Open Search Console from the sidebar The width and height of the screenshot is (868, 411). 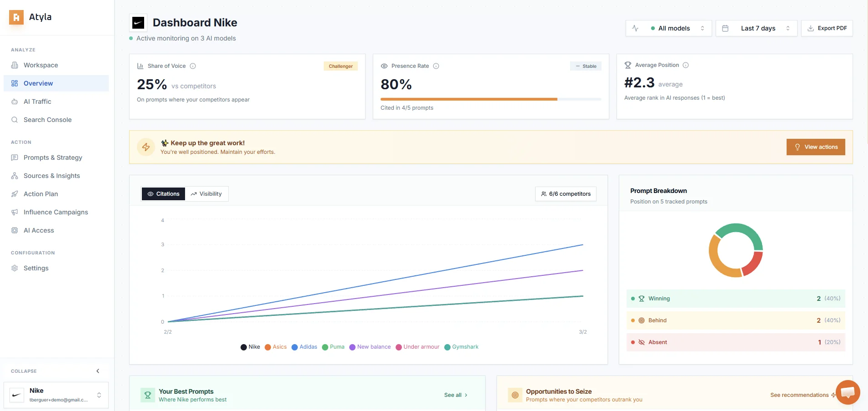pyautogui.click(x=47, y=120)
